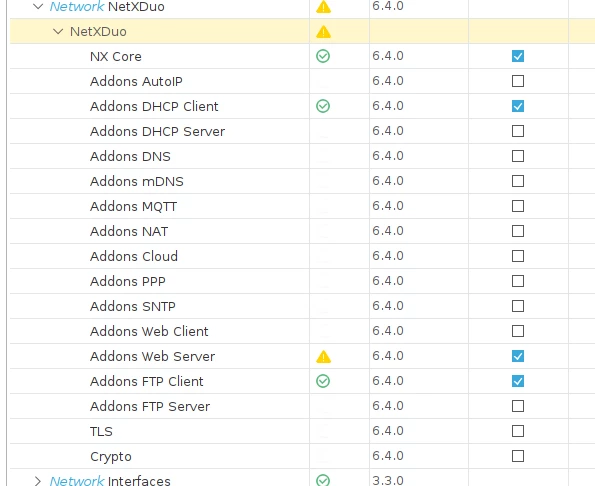Viewport: 595px width, 486px height.
Task: Click warning icon in NetXDuo sub-row
Action: tap(323, 31)
